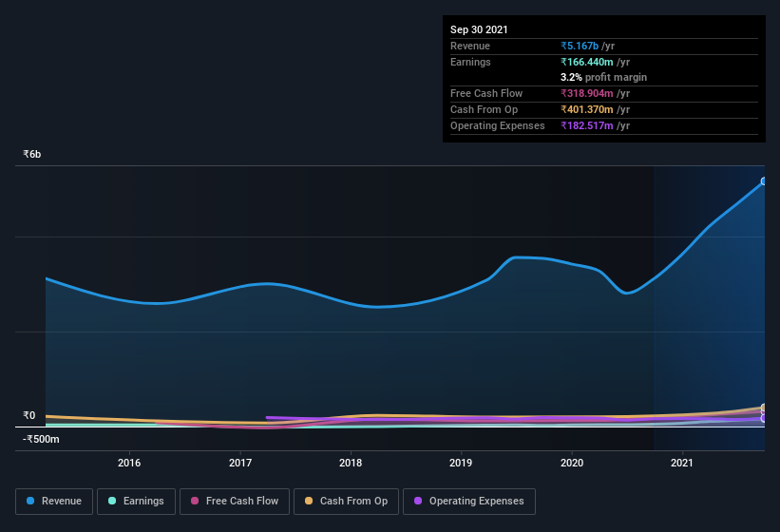Toggle the Cash From Op legend button
The width and height of the screenshot is (780, 532).
click(x=346, y=502)
